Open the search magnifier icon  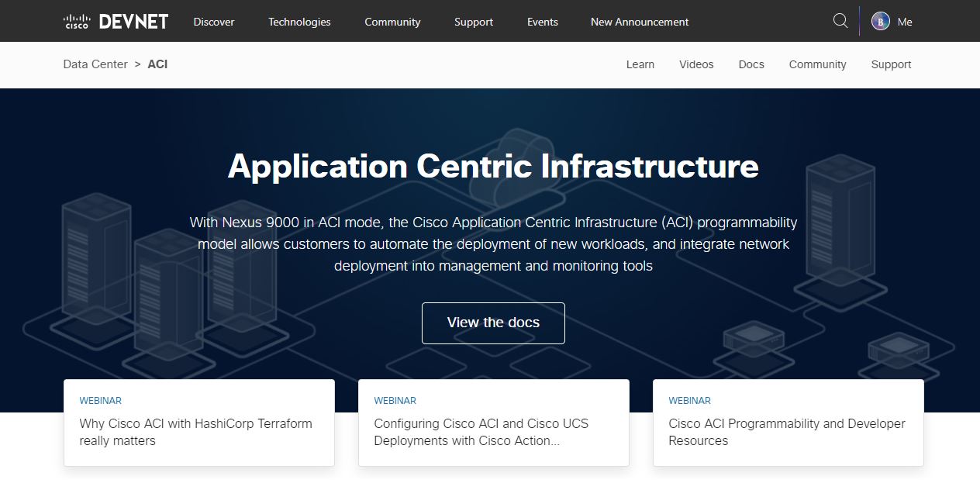pyautogui.click(x=840, y=21)
